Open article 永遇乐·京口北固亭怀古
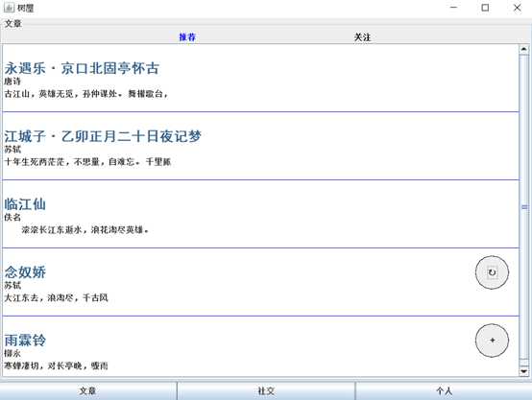Screen dimensions: 532x400 tap(82, 68)
